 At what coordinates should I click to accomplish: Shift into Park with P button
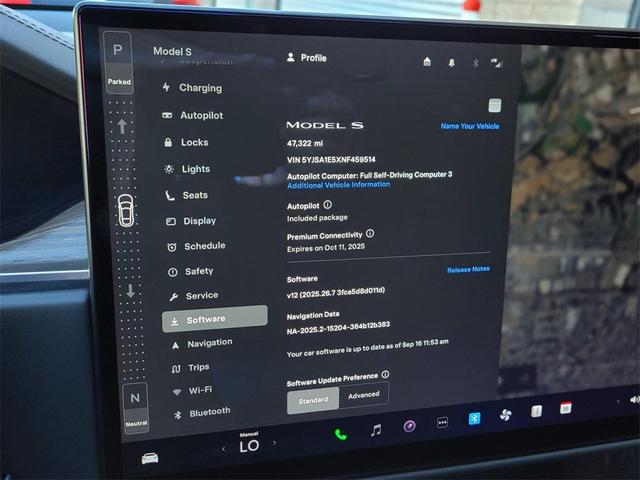118,50
